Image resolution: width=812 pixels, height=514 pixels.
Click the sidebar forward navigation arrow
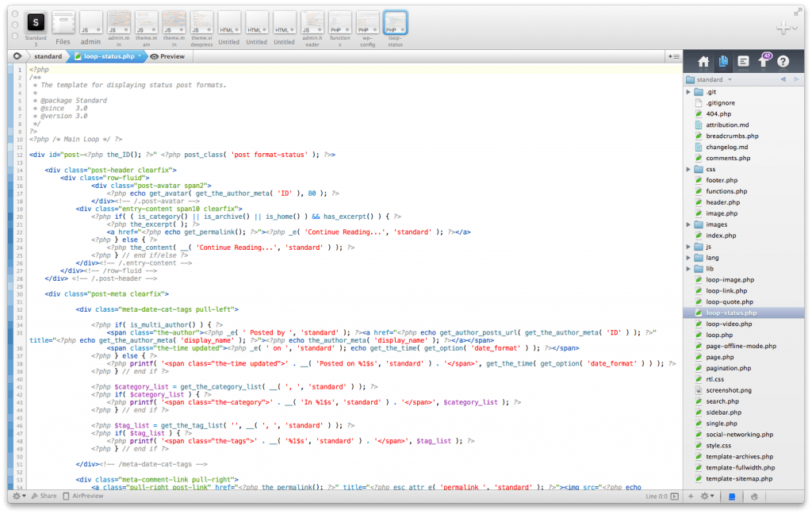tap(797, 79)
